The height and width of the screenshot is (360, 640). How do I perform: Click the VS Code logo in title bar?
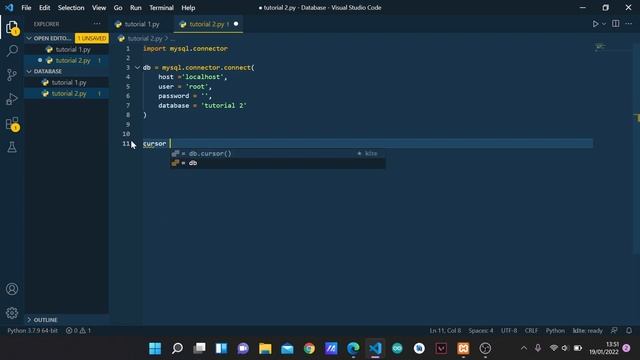tap(9, 7)
